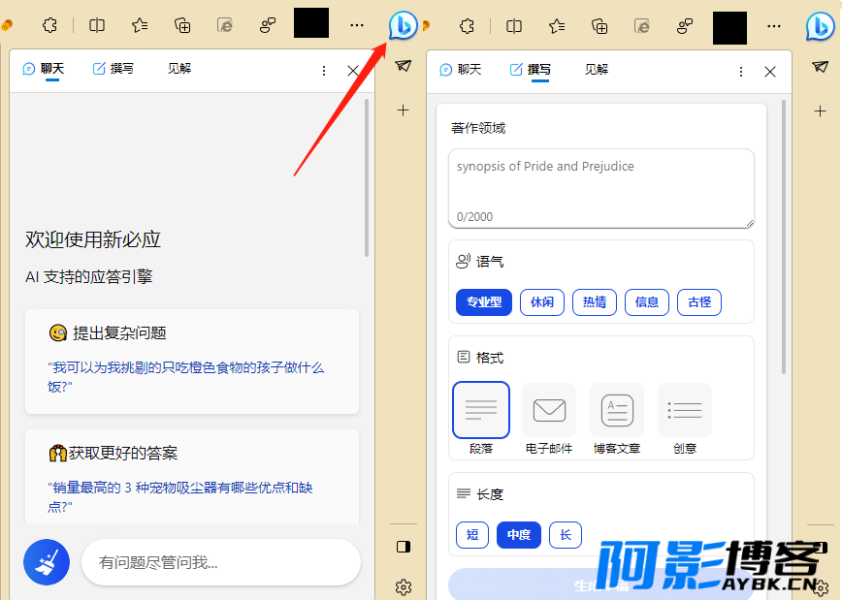Select the email format envelope icon
Viewport: 842px width, 600px height.
pyautogui.click(x=549, y=410)
